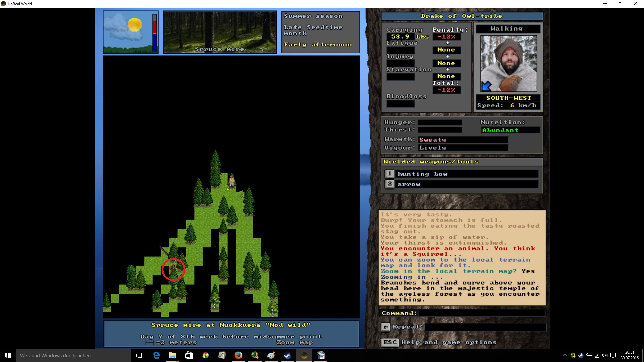Click the character portrait image
Screen dimensions: 644x362
(508, 63)
